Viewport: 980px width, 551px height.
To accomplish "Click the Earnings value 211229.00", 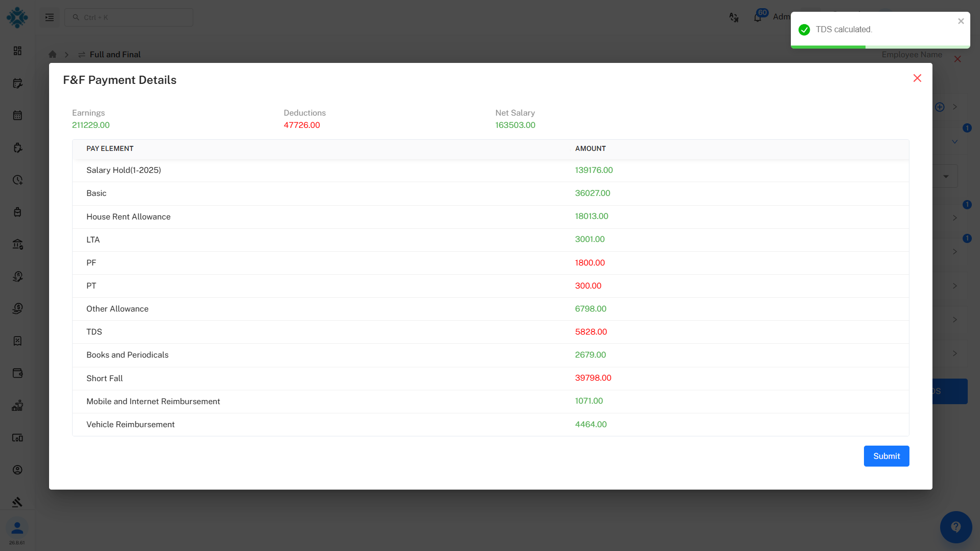I will [90, 125].
